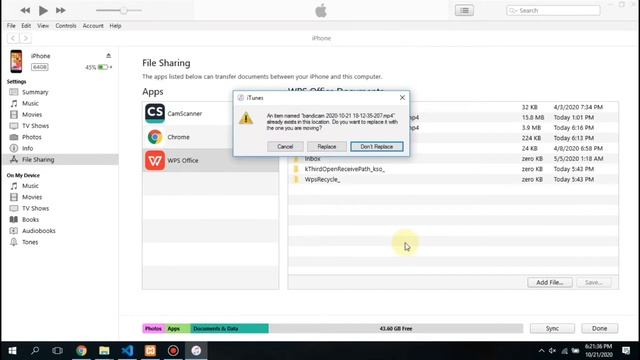Click Cancel in the iTunes dialog

point(285,147)
